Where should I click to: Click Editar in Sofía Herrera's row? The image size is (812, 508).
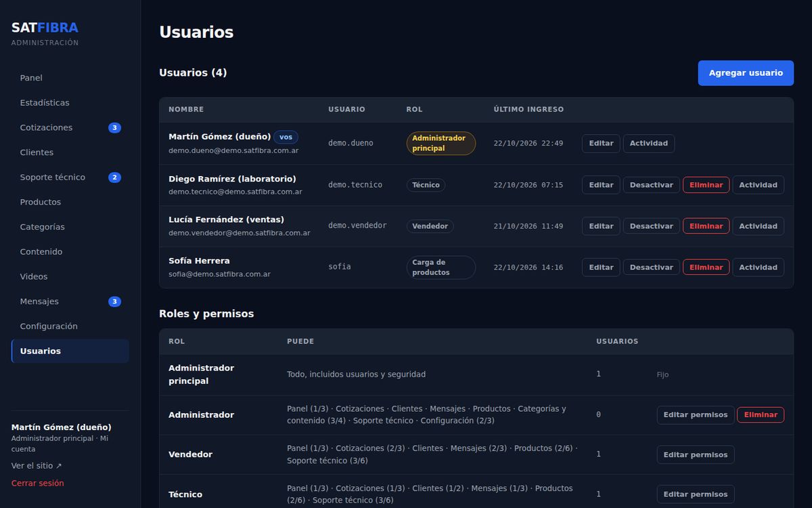tap(601, 268)
